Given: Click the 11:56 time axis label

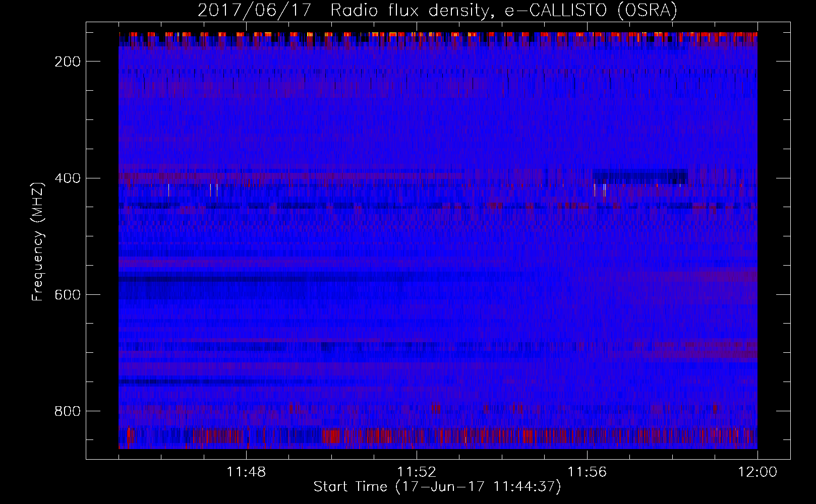Looking at the screenshot, I should (x=587, y=472).
